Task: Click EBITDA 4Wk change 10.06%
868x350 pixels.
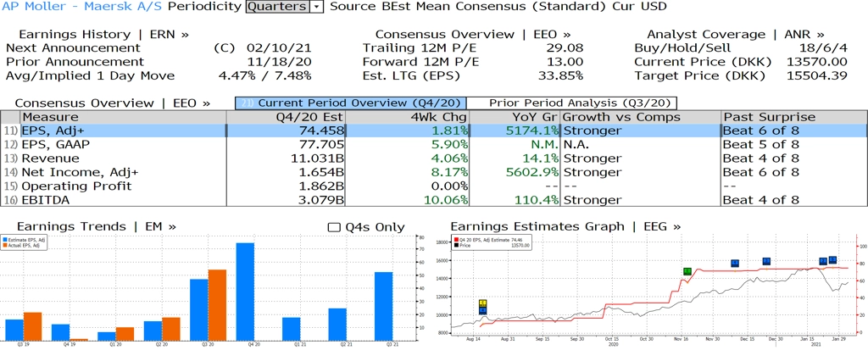Action: [446, 201]
